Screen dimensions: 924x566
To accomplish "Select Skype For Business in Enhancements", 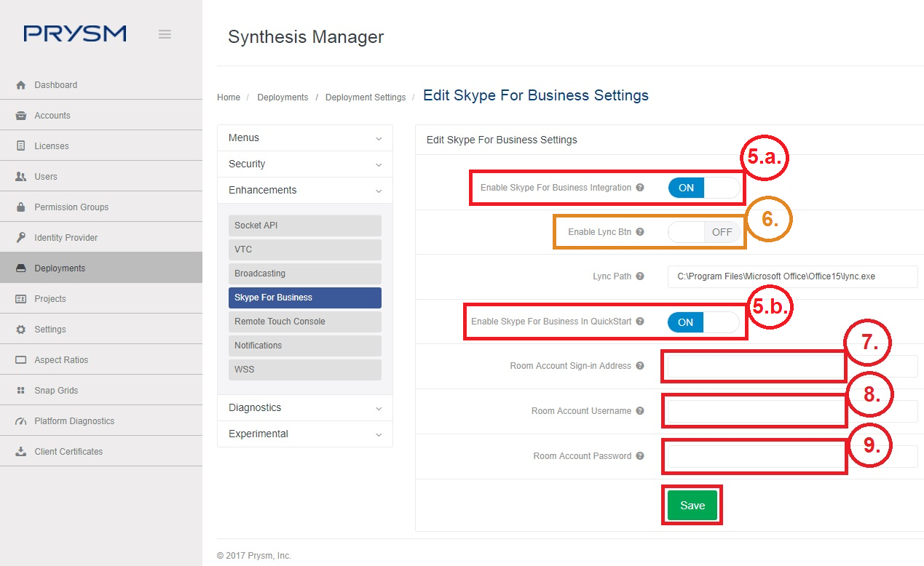I will click(305, 298).
